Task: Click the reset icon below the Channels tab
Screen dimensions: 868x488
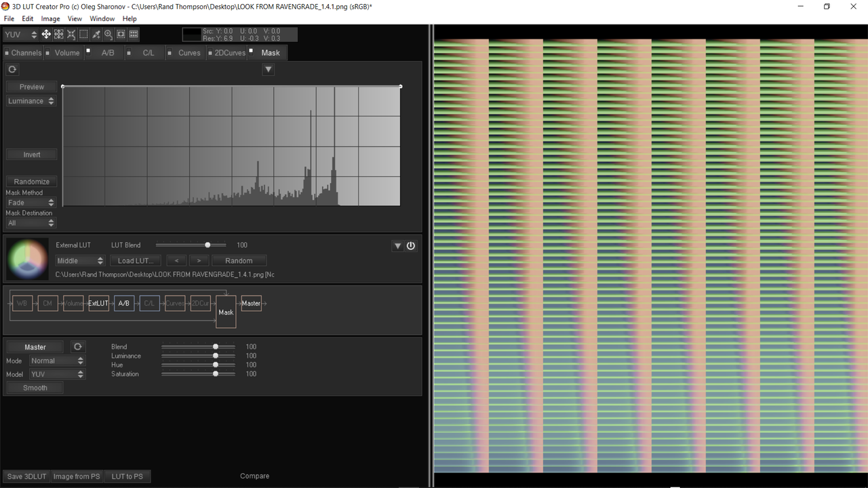Action: click(12, 69)
